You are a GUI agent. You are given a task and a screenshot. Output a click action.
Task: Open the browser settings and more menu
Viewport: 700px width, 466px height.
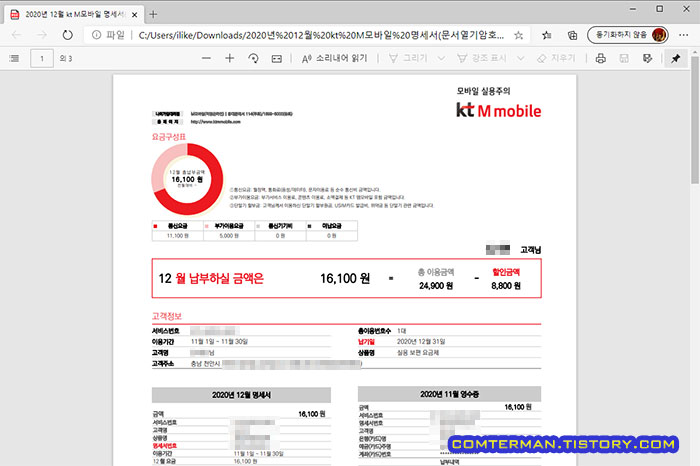[683, 35]
